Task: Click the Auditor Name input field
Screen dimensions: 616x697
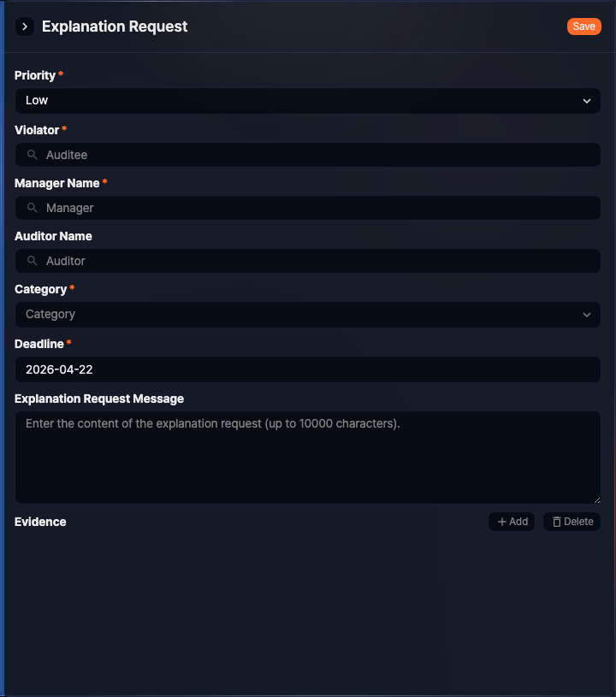Action: tap(308, 261)
